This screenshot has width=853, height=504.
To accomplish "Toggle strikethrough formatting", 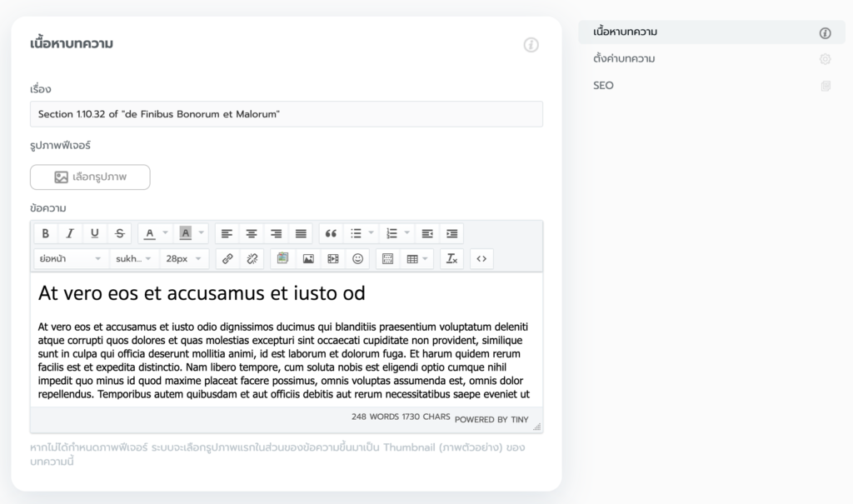I will [x=119, y=233].
